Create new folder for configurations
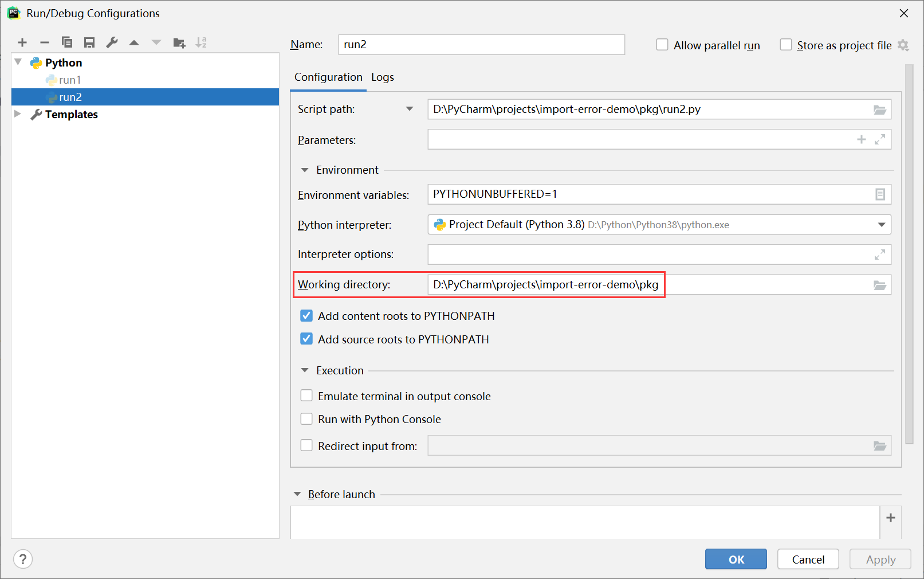 (179, 42)
